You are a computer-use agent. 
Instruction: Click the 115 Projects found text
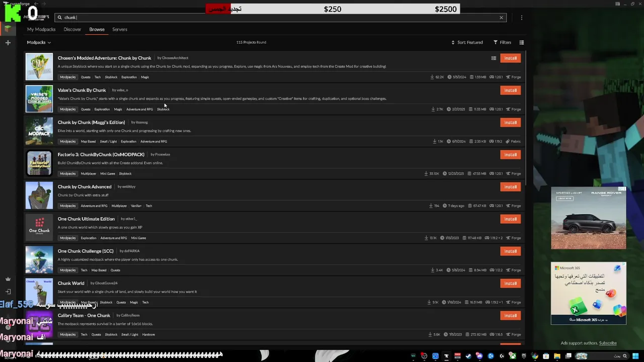click(x=251, y=42)
